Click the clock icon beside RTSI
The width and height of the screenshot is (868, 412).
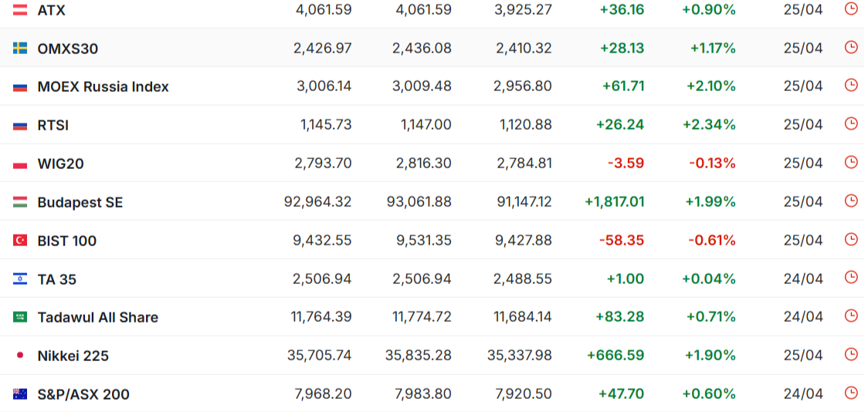pos(851,124)
